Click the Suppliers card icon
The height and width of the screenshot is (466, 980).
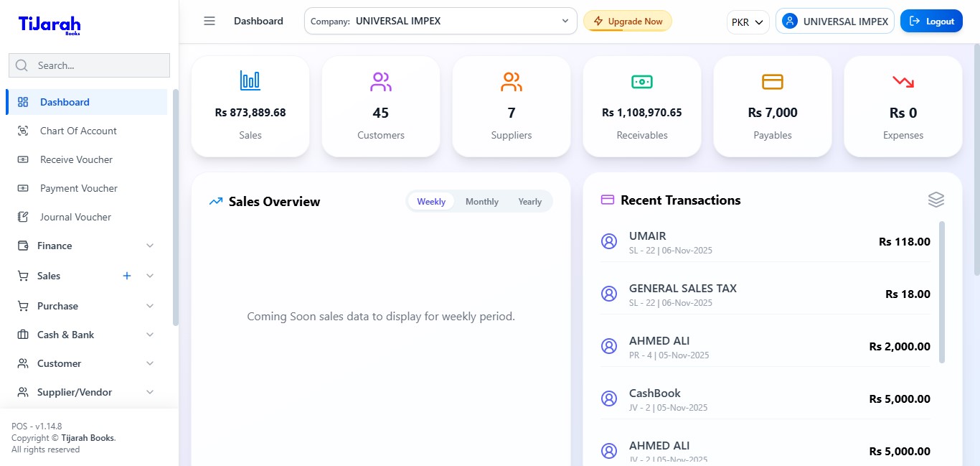click(x=511, y=81)
